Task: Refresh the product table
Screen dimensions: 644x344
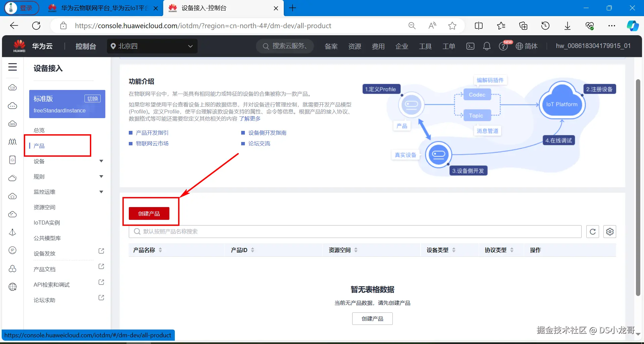Action: 593,232
